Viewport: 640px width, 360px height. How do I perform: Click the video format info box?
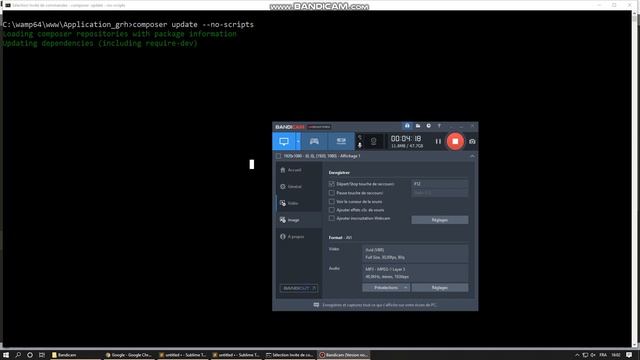[415, 253]
